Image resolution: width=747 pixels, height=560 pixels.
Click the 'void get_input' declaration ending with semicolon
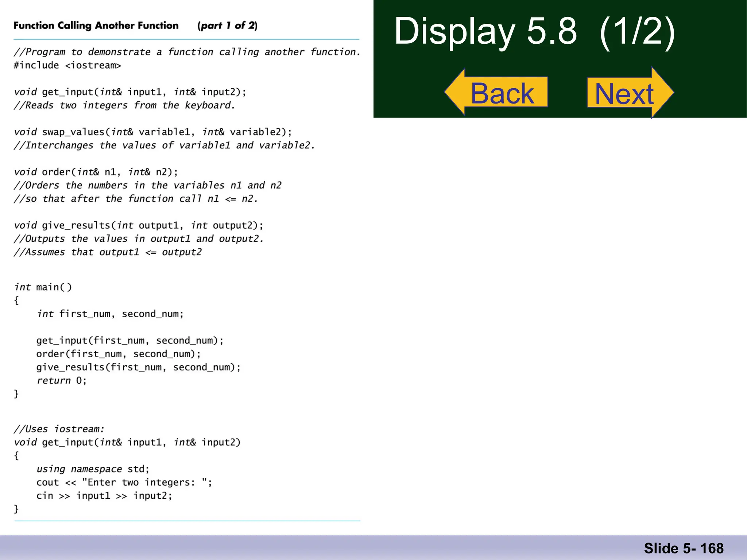point(130,92)
